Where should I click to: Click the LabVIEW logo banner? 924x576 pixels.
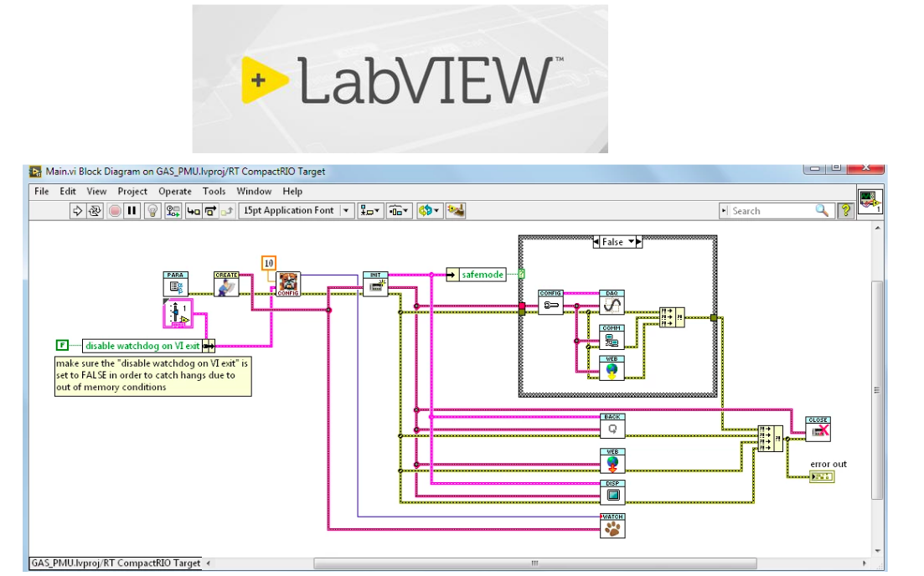coord(400,79)
